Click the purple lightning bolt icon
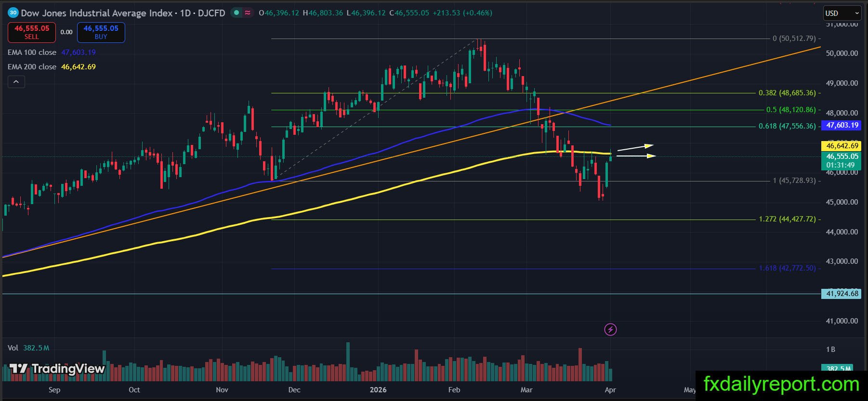The image size is (868, 401). tap(610, 329)
